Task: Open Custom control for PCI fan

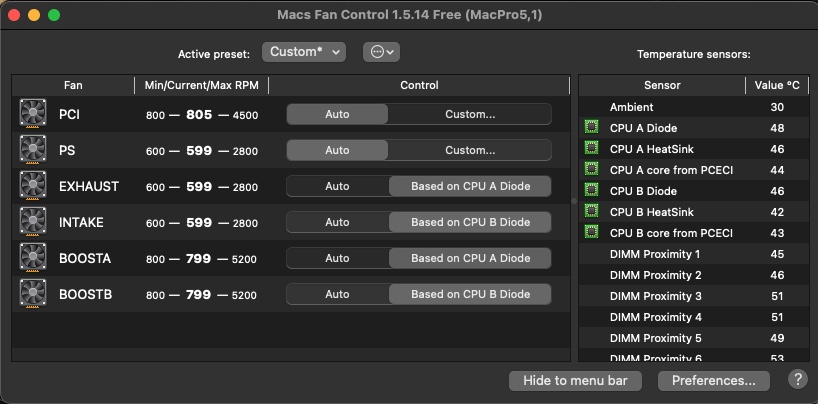Action: pos(470,114)
